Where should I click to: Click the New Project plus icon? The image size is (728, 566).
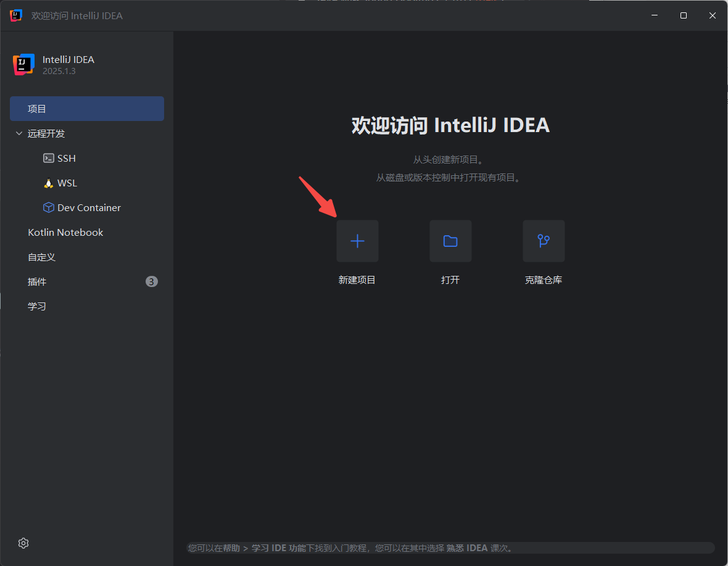point(357,241)
